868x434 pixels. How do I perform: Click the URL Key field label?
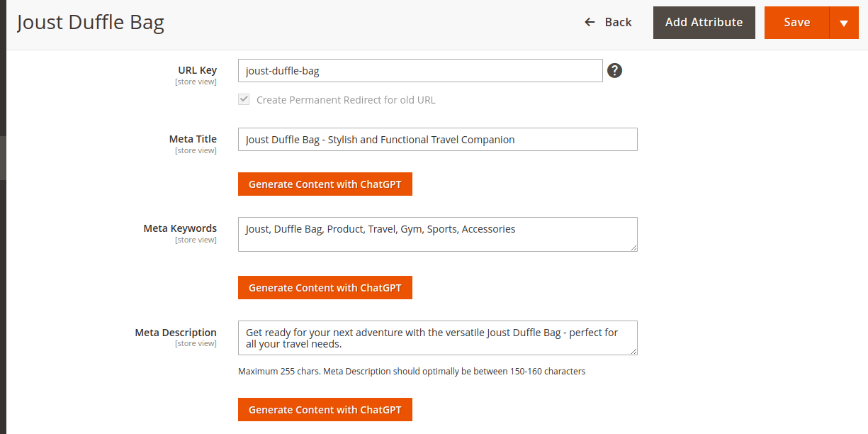[197, 70]
